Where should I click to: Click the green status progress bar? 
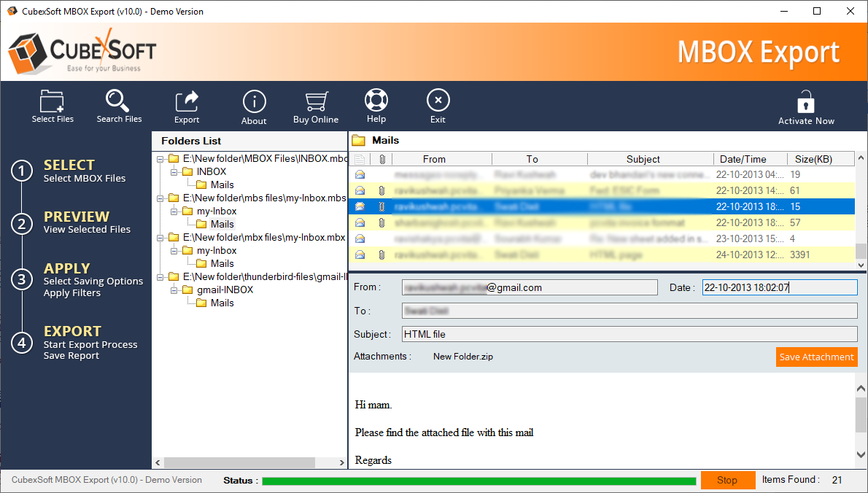(478, 481)
